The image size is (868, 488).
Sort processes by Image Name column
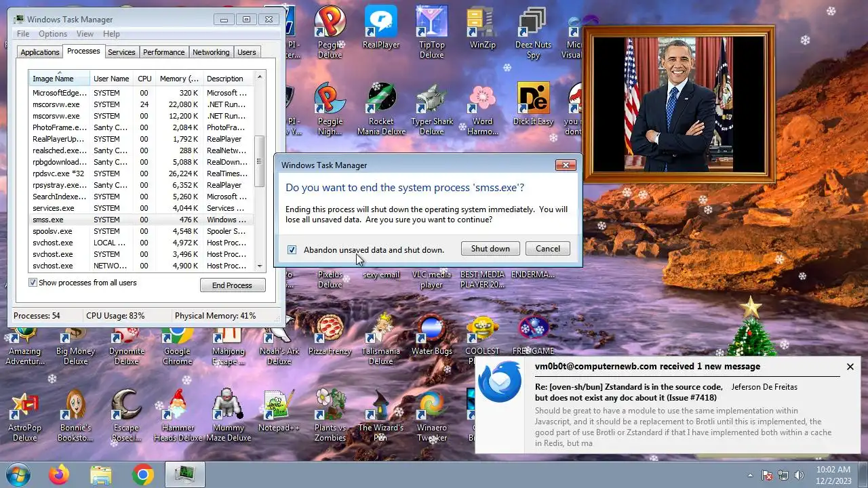59,79
